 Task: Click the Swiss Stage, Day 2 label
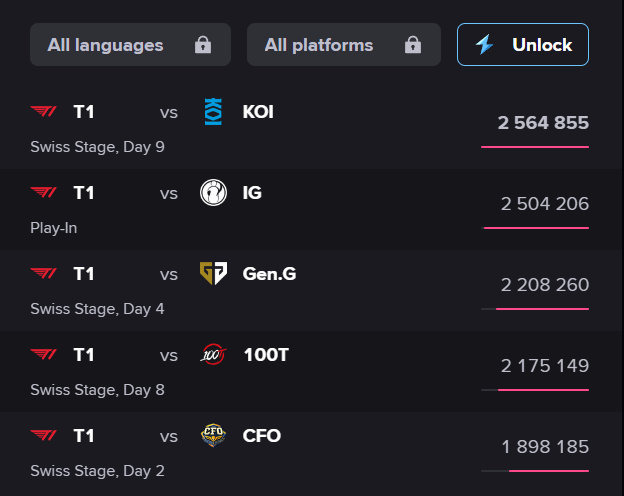coord(97,470)
